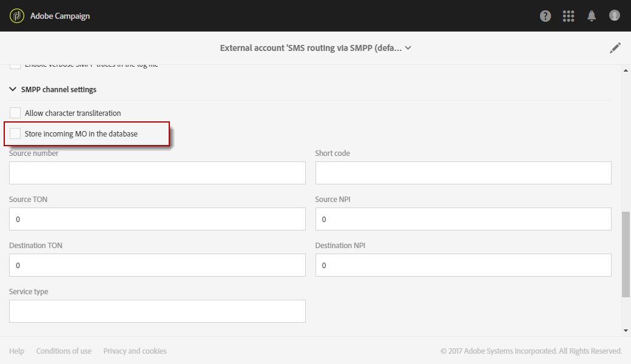Open the notifications bell icon
The image size is (631, 364).
point(592,16)
